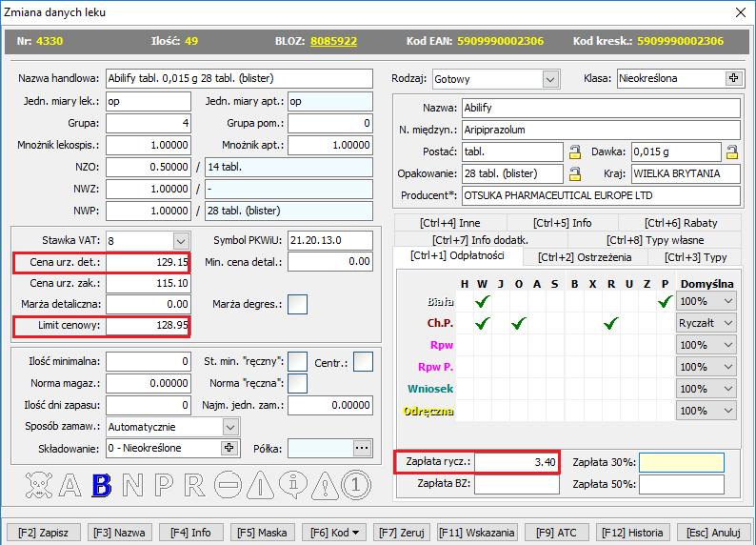The image size is (756, 545).
Task: Open the [F6] Kod dropdown button
Action: (334, 533)
